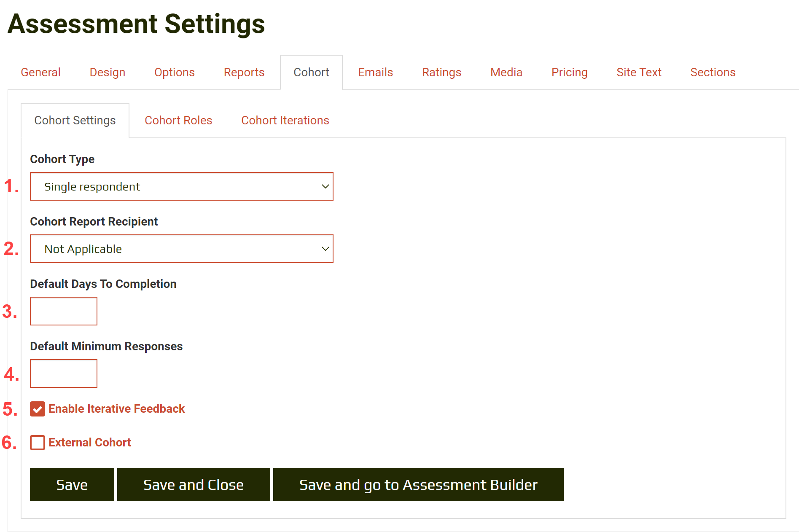Open the Cohort Iterations sub-tab
The height and width of the screenshot is (532, 799).
pos(285,120)
